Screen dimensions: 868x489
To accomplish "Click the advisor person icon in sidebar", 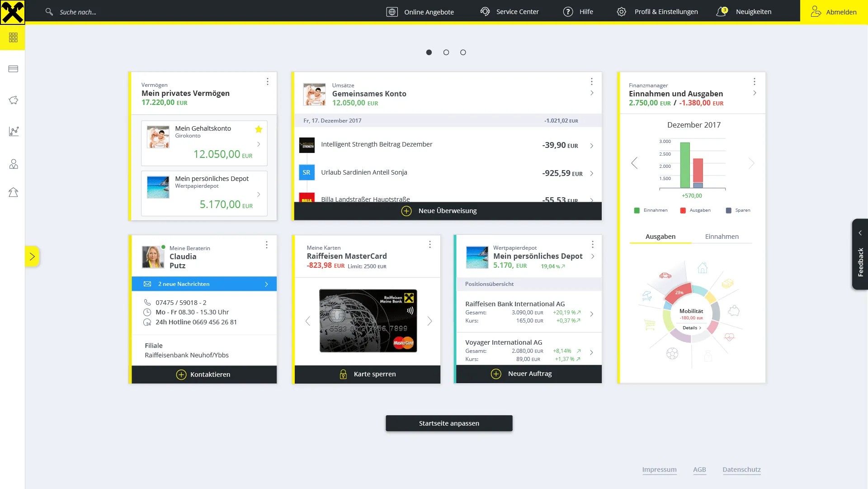I will (13, 164).
